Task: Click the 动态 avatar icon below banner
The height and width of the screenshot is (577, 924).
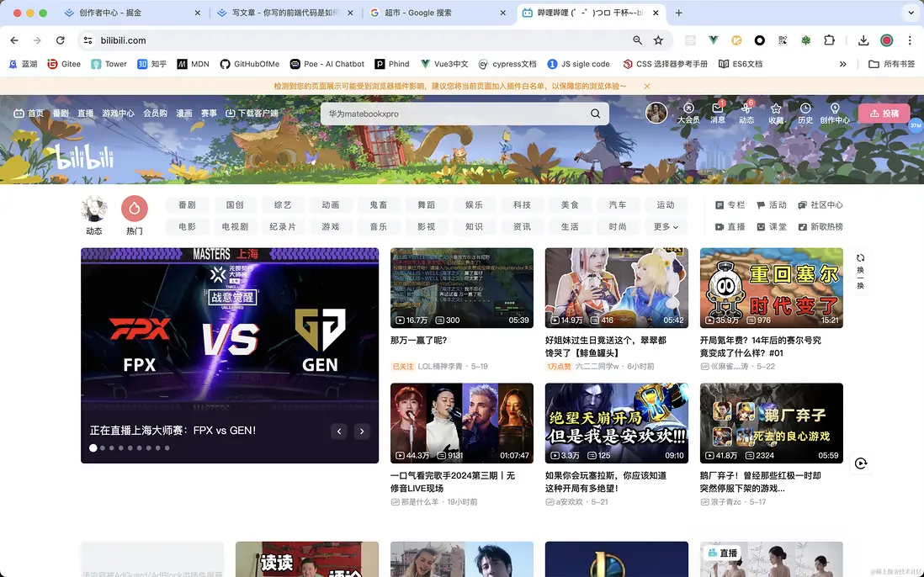Action: 93,209
